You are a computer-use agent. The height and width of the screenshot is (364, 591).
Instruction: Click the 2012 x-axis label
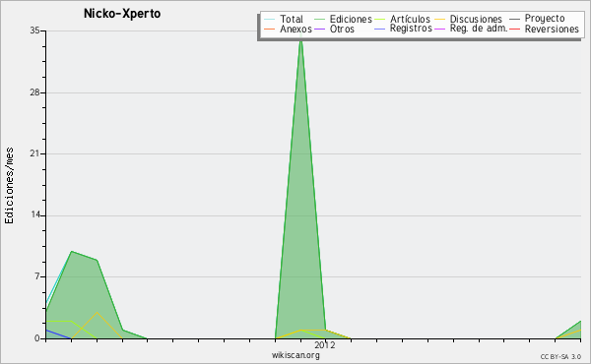tap(325, 345)
